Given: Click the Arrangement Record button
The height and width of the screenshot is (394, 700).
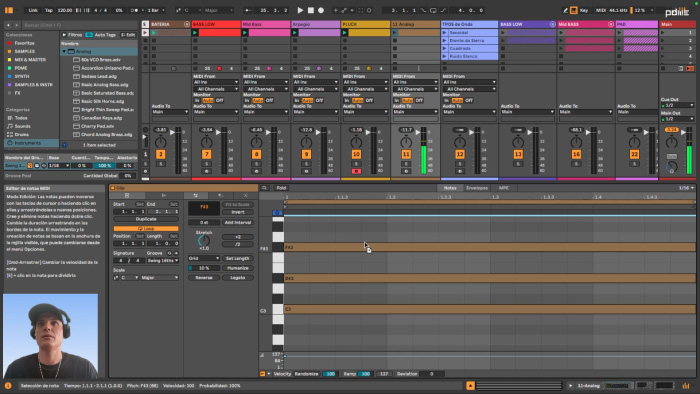Looking at the screenshot, I should tap(321, 10).
